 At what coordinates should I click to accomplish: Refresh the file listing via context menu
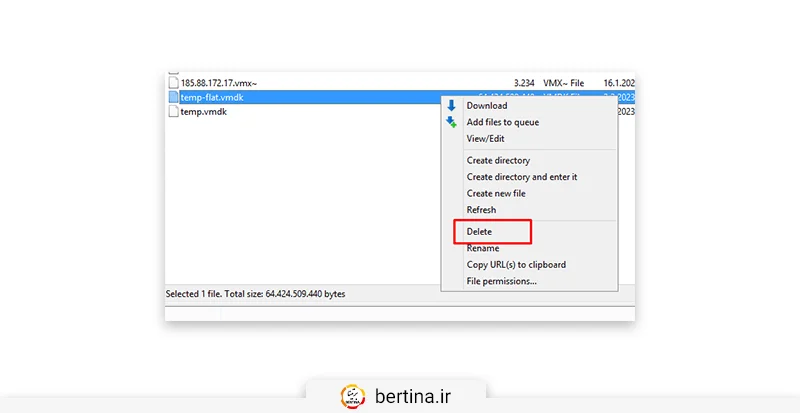pos(481,210)
